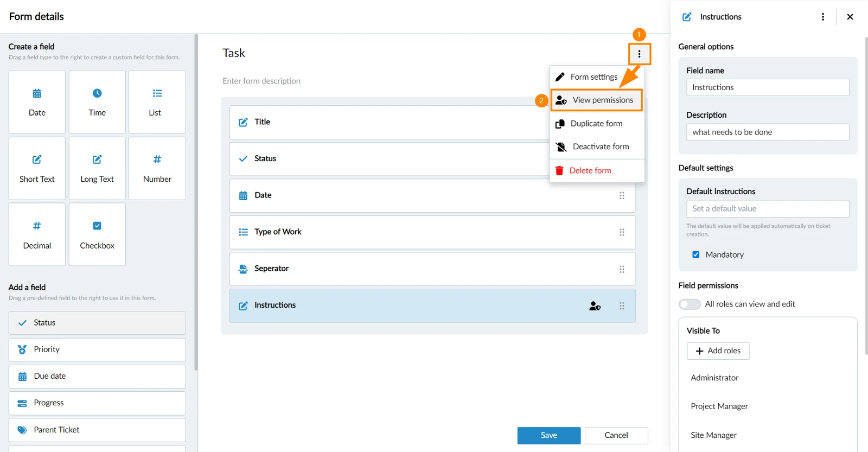The height and width of the screenshot is (452, 868).
Task: Pick the List field type tile
Action: (157, 101)
